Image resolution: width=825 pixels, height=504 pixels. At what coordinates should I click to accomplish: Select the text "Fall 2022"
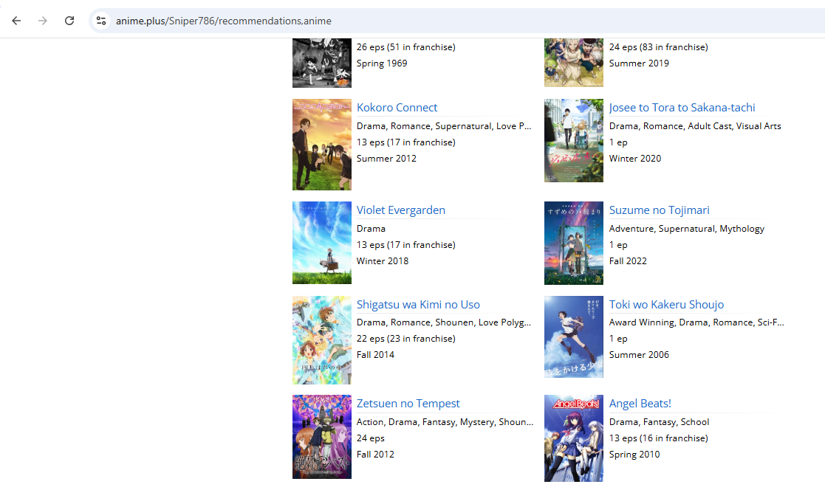[628, 260]
